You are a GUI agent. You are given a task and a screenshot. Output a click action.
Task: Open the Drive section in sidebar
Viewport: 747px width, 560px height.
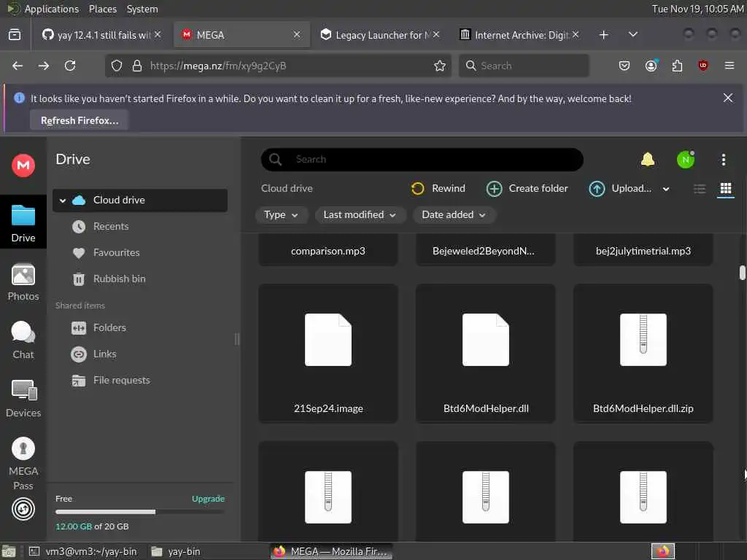click(23, 223)
